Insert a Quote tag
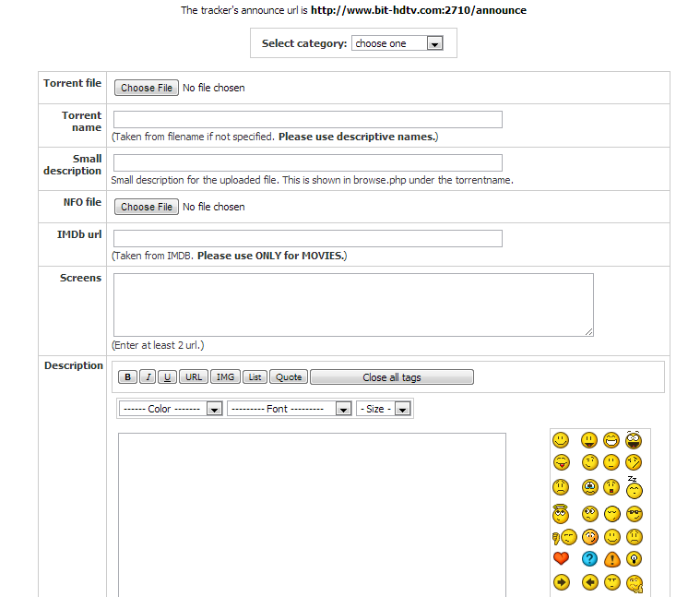This screenshot has width=700, height=597. click(289, 376)
